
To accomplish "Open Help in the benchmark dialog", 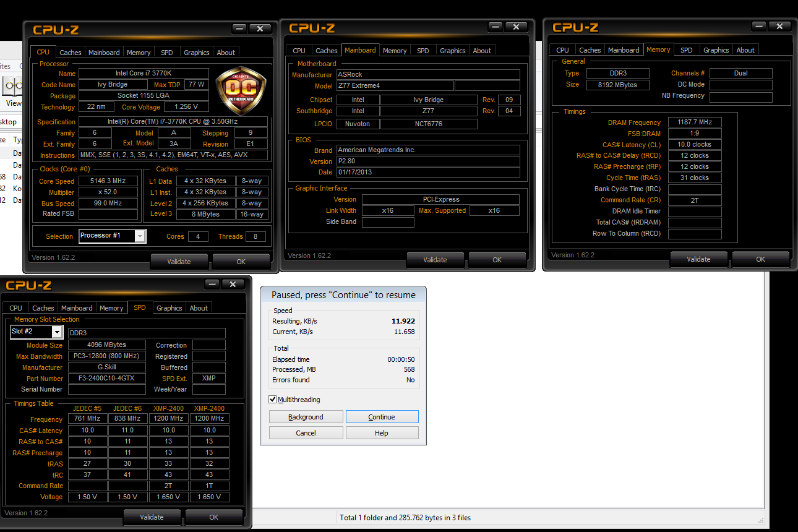I will [382, 433].
